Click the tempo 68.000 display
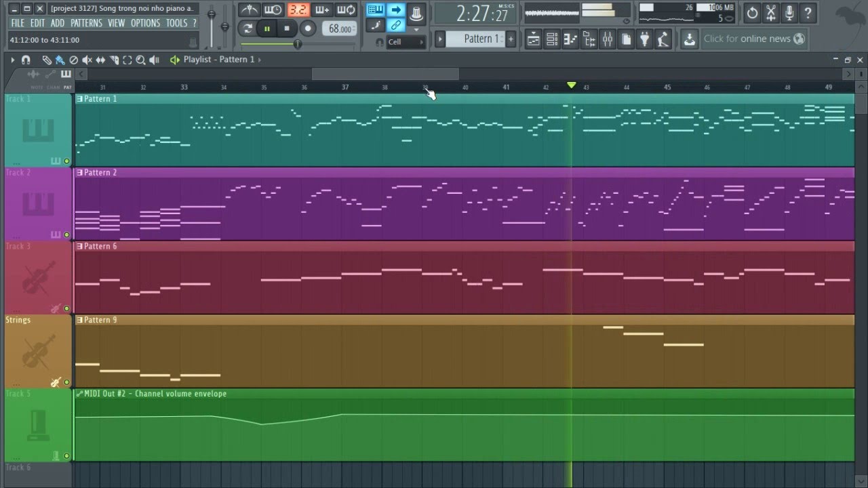The height and width of the screenshot is (488, 868). click(340, 28)
